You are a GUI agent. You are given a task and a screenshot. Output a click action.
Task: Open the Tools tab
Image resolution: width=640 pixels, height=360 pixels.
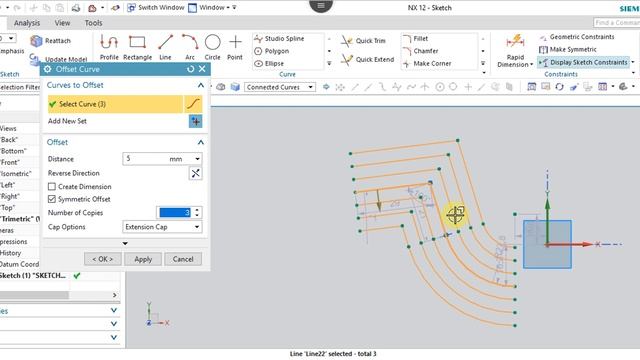point(93,23)
